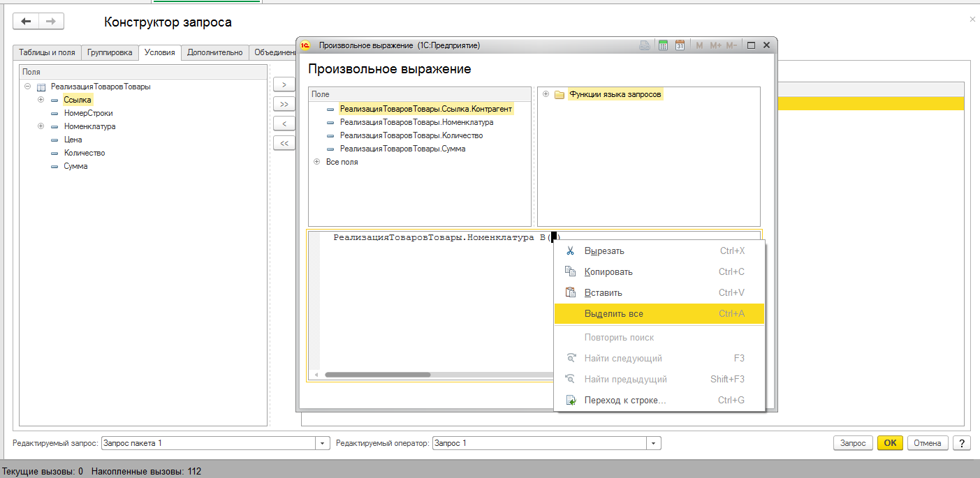Screen dimensions: 980x478
Task: Click the Запрос 1 operator field
Action: tap(540, 443)
